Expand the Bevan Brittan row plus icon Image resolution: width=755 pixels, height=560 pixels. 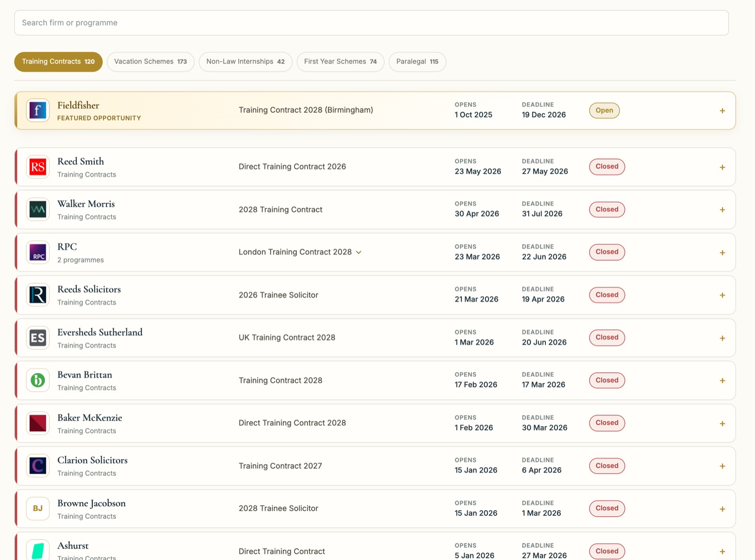[722, 380]
